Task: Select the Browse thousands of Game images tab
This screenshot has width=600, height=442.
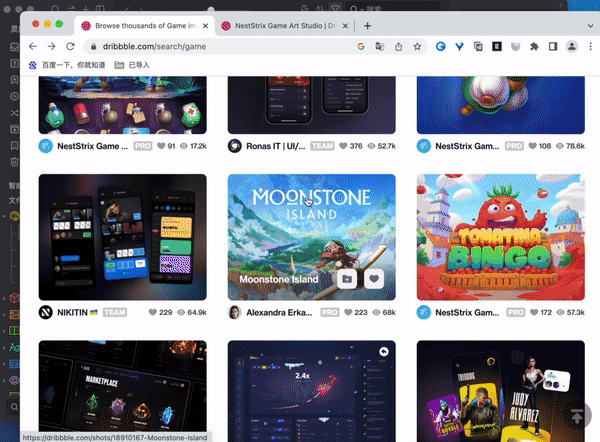Action: pos(145,26)
